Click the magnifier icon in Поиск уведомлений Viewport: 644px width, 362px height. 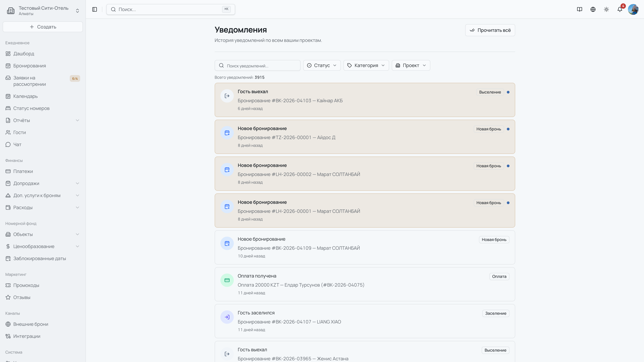tap(221, 66)
